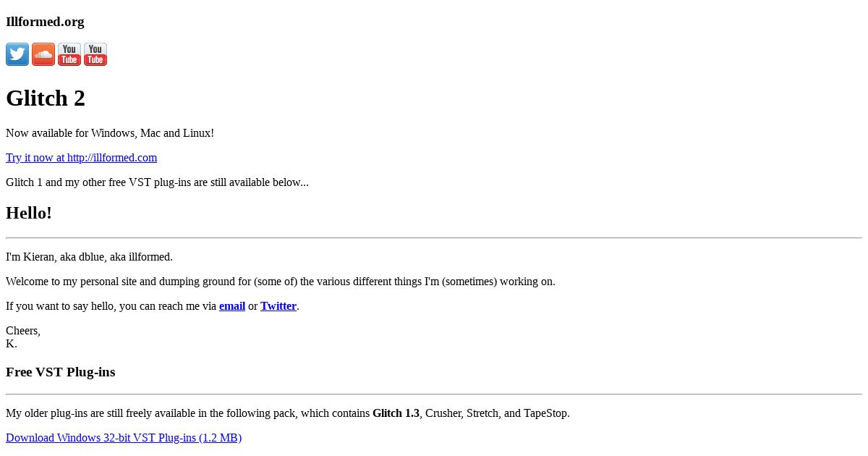
Task: Open the bold 'Twitter' text link
Action: [278, 306]
